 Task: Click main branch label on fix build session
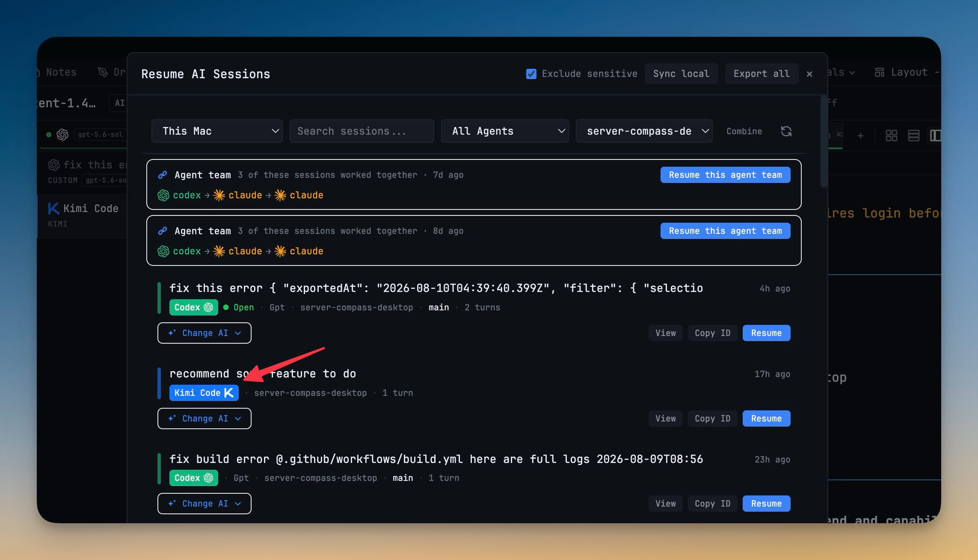click(x=403, y=478)
